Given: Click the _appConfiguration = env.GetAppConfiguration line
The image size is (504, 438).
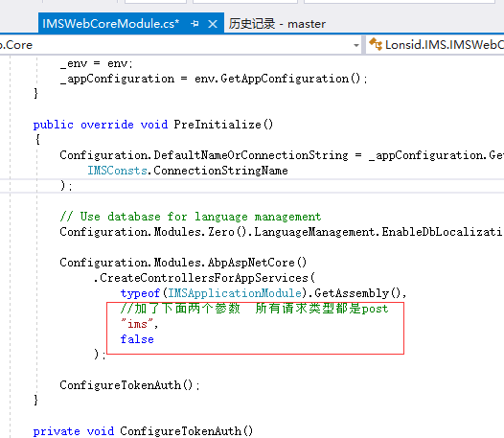Looking at the screenshot, I should [x=214, y=79].
